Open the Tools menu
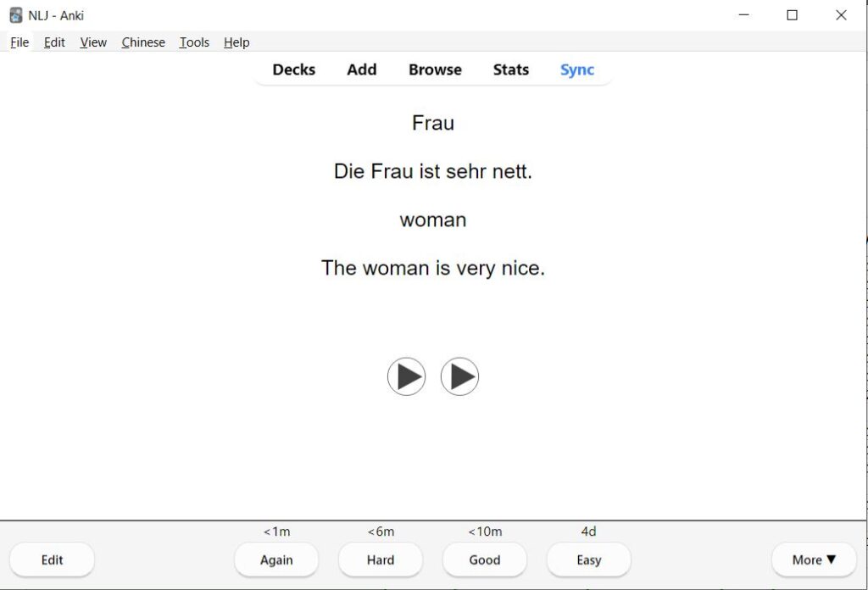This screenshot has height=590, width=868. pyautogui.click(x=193, y=42)
